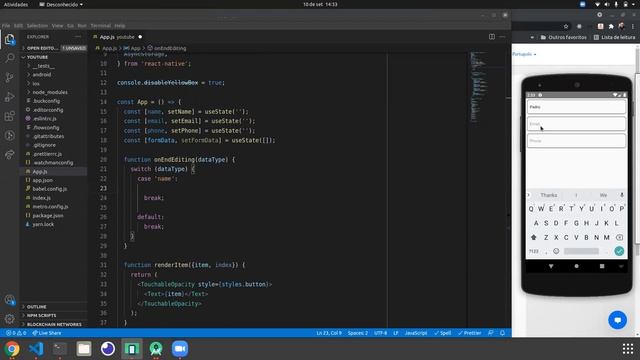Viewport: 640px width, 360px height.
Task: Open the View menu
Action: 57,26
